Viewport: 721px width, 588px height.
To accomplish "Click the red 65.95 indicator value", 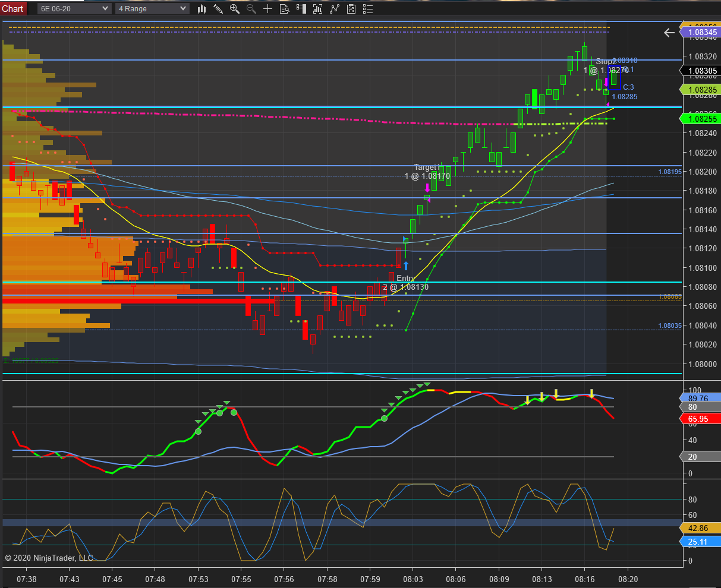I will [700, 419].
